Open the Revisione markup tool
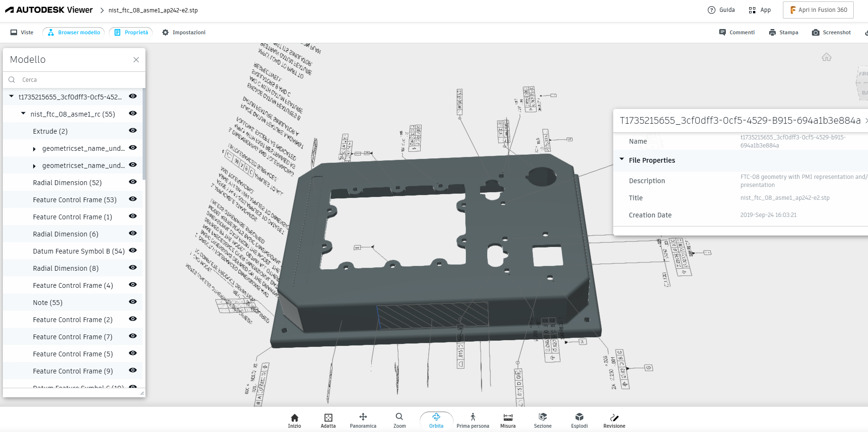 (614, 421)
